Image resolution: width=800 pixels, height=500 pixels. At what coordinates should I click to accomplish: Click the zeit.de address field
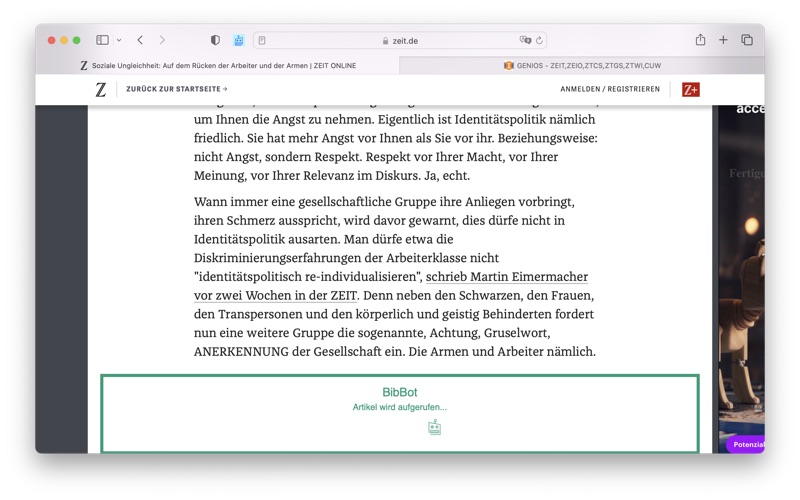point(400,40)
